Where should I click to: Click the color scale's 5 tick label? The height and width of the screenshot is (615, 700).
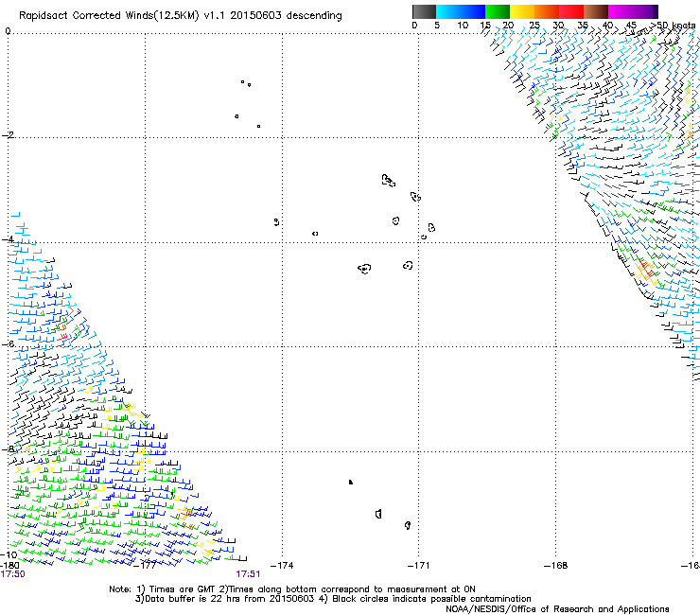tap(437, 26)
